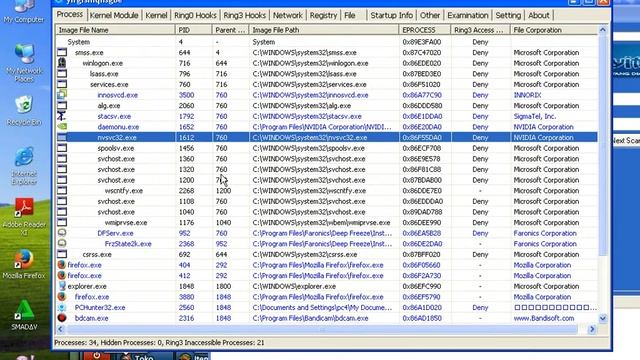The height and width of the screenshot is (360, 640).
Task: Click the bdcam.exe red record icon
Action: click(x=62, y=318)
